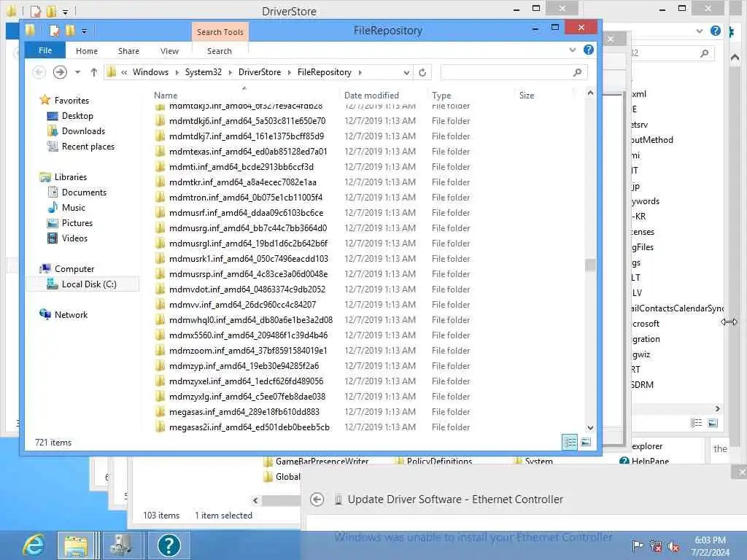This screenshot has height=560, width=747.
Task: Click the vertical scrollbar thumb
Action: (590, 264)
